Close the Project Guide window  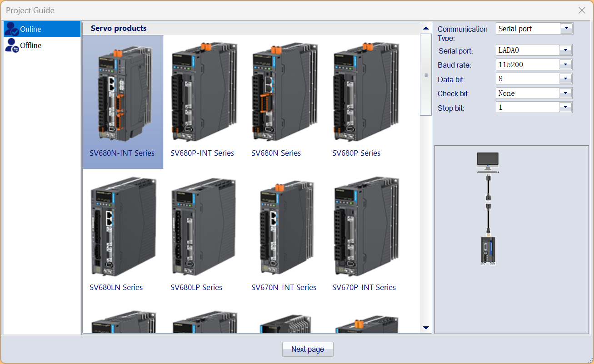[582, 10]
